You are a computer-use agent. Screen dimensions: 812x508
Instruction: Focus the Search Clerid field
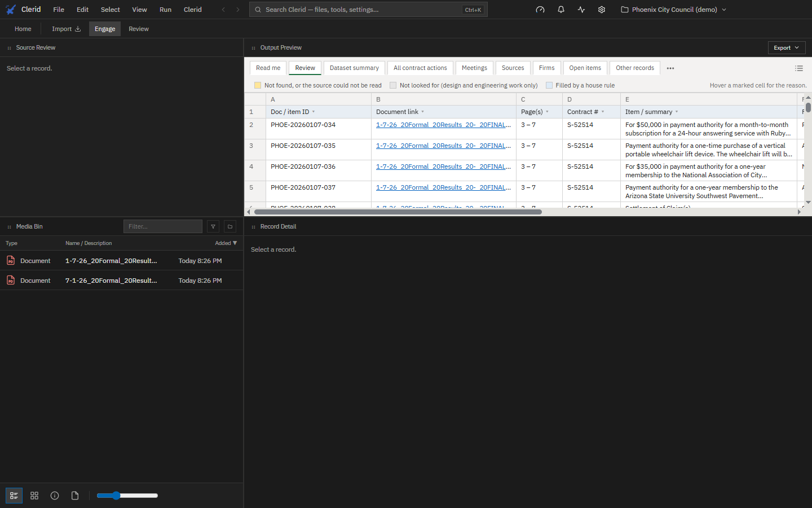tap(368, 10)
